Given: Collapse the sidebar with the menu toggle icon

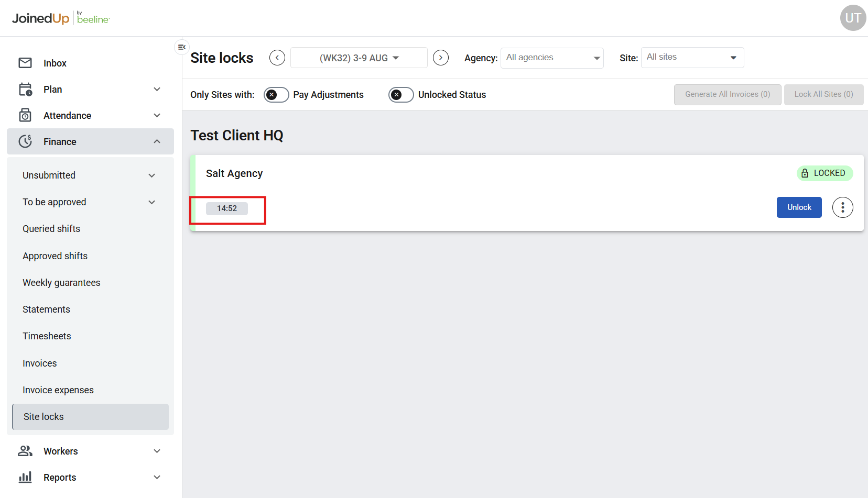Looking at the screenshot, I should tap(182, 47).
